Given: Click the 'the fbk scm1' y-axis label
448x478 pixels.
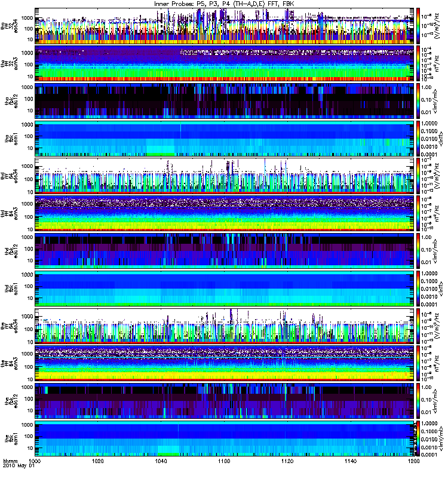Looking at the screenshot, I should pyautogui.click(x=11, y=439).
